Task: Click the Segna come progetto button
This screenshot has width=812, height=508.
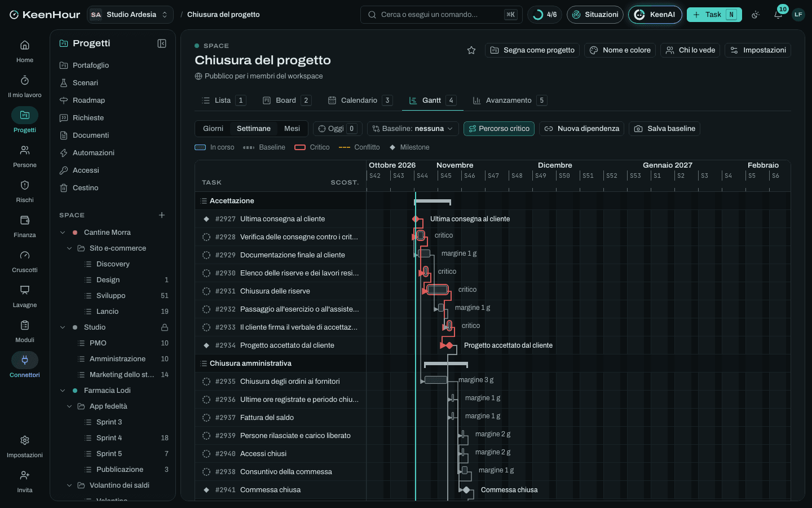Action: point(532,50)
